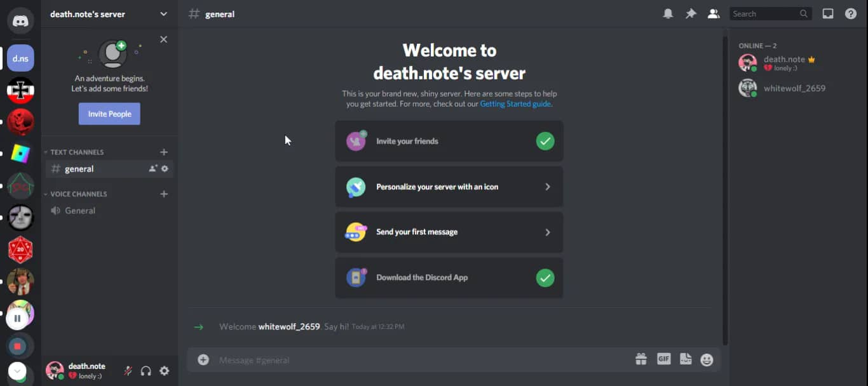868x386 pixels.
Task: Click the down chevron circle in server bar
Action: coord(17,371)
